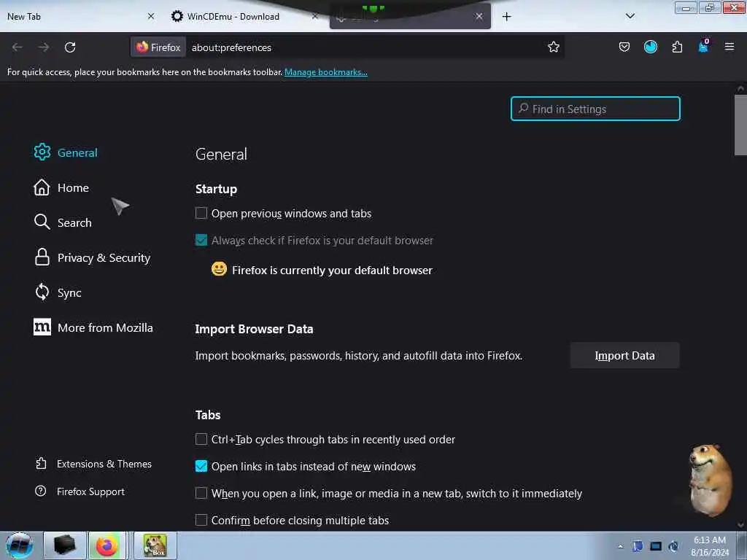
Task: Click the power/network tray icon beside clock
Action: pos(673,546)
